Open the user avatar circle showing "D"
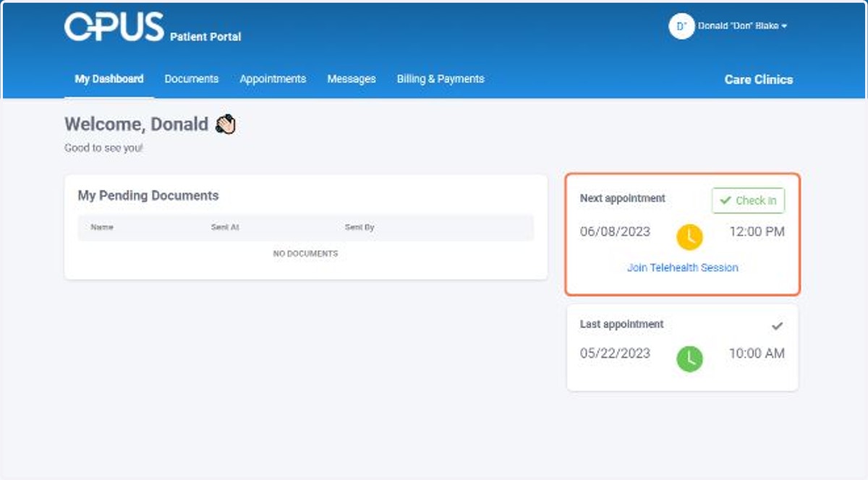This screenshot has width=868, height=480. [x=681, y=26]
